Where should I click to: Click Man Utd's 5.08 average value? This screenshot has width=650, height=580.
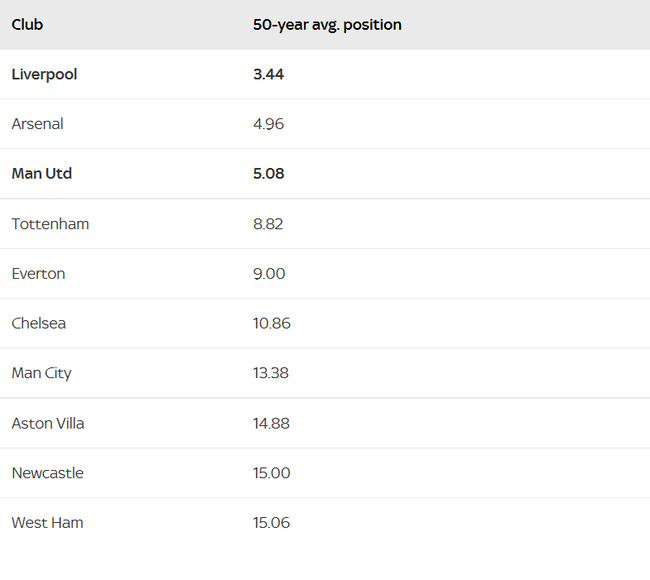tap(268, 174)
